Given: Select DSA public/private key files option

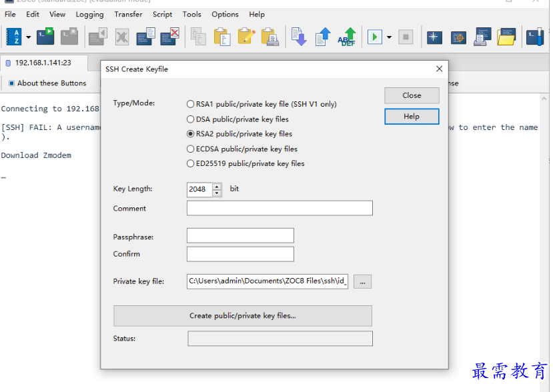Looking at the screenshot, I should click(x=237, y=119).
